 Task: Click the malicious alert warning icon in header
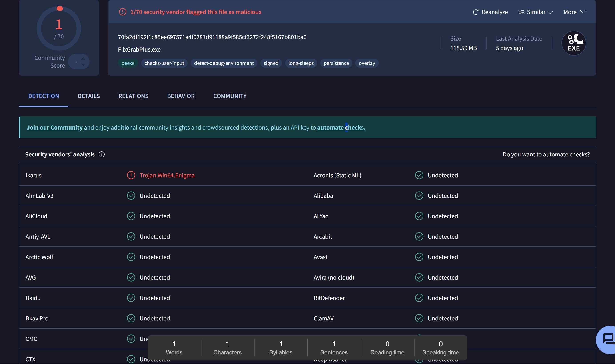122,12
